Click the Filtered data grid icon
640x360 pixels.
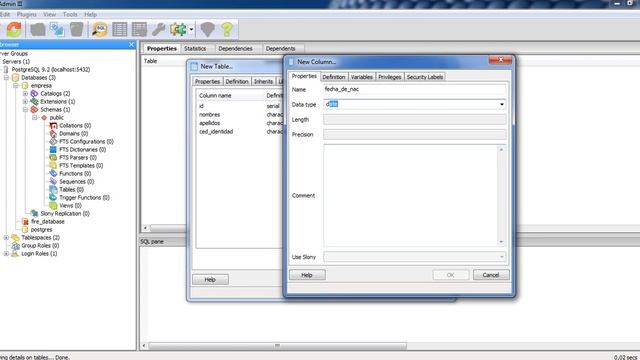139,29
